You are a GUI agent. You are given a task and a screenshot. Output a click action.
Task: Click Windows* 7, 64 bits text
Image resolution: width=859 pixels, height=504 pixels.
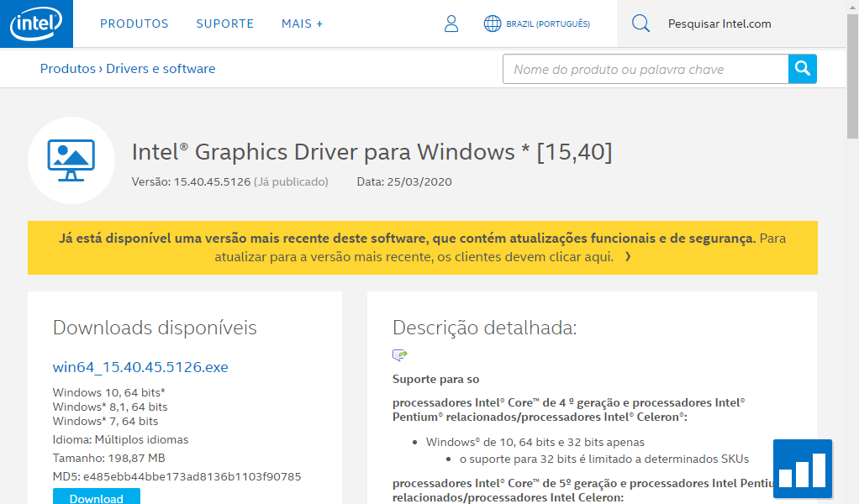(x=105, y=421)
